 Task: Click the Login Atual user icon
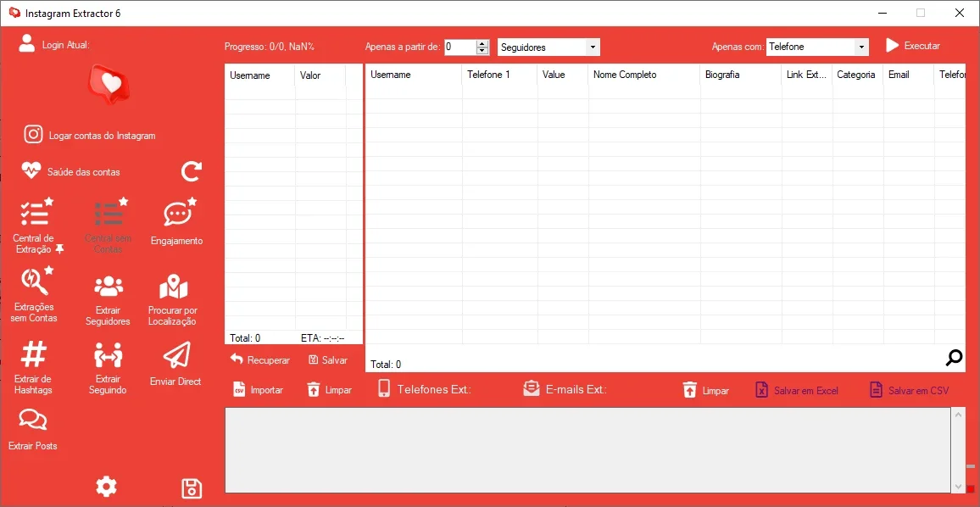click(27, 43)
